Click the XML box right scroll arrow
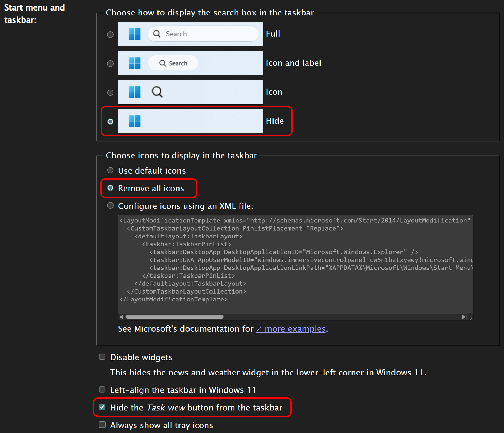The height and width of the screenshot is (433, 504). coord(463,317)
